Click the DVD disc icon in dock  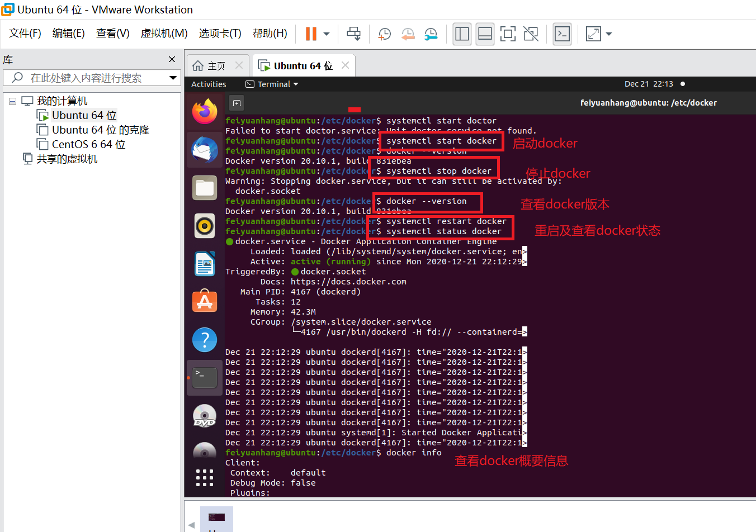(x=205, y=416)
